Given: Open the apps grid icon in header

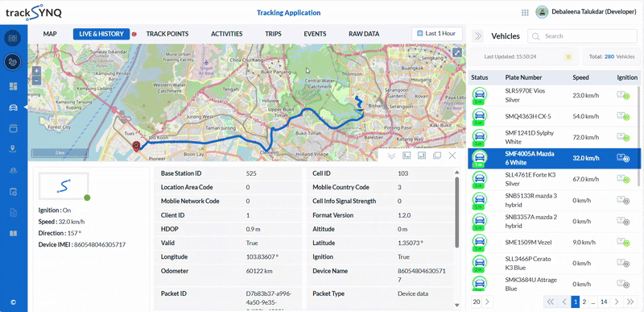Looking at the screenshot, I should [525, 13].
